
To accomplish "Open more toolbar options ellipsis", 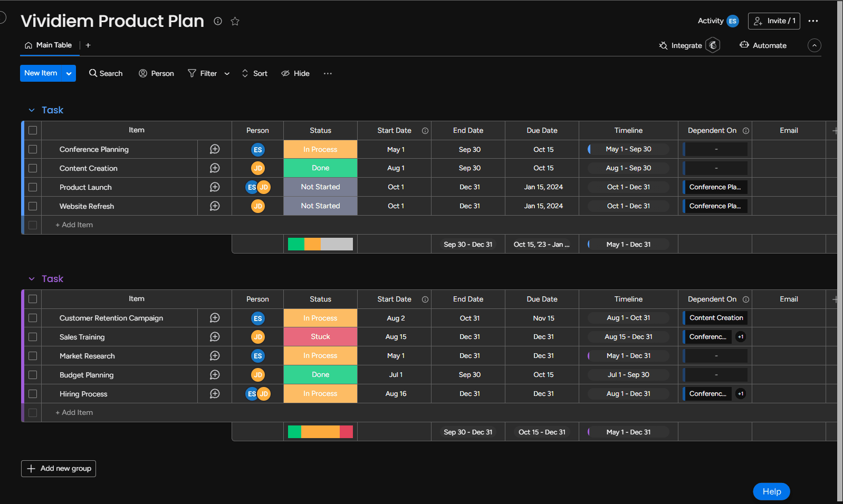I will pos(328,73).
